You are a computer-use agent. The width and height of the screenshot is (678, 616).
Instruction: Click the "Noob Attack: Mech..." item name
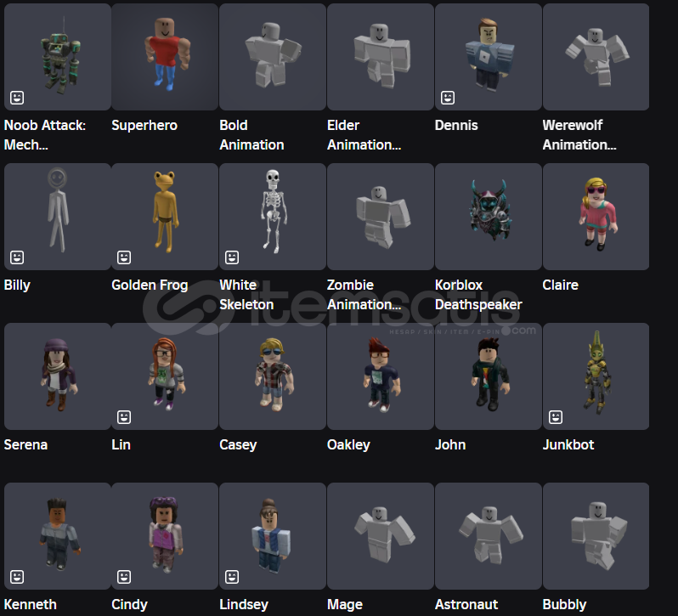pos(45,135)
